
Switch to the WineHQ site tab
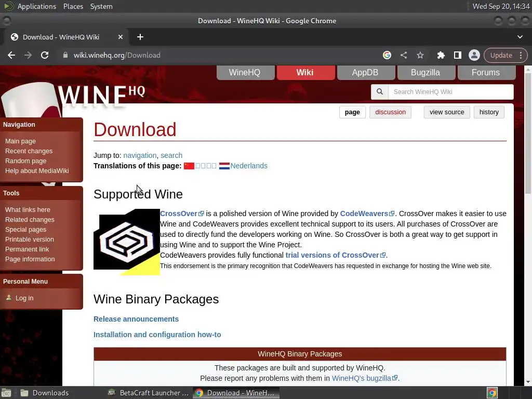pyautogui.click(x=245, y=73)
